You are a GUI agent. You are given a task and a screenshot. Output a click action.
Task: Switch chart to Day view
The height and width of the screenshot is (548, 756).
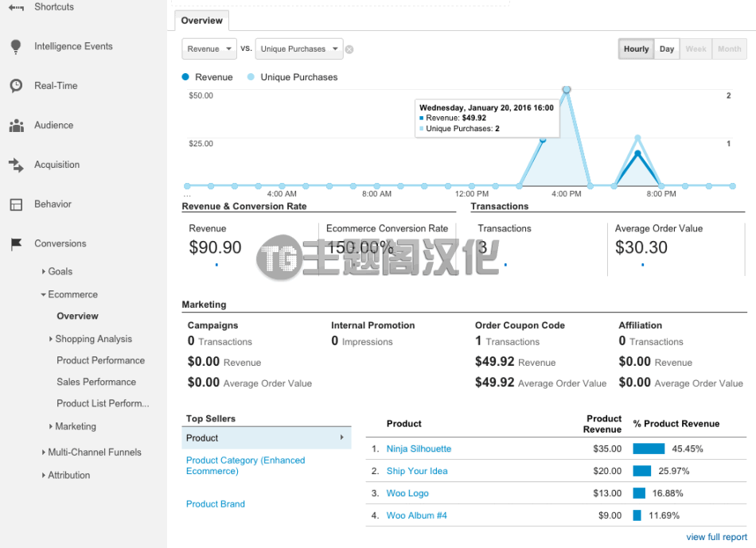pyautogui.click(x=666, y=49)
